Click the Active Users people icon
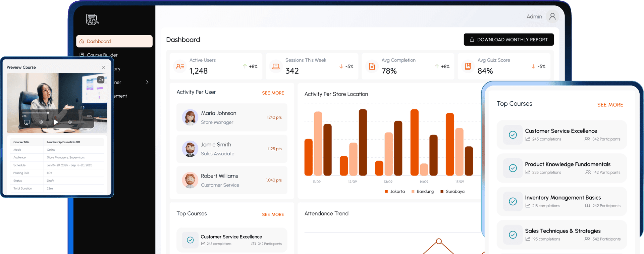The image size is (644, 254). coord(180,66)
